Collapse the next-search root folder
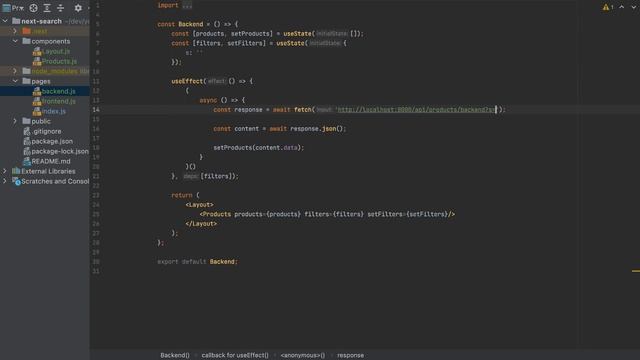 pyautogui.click(x=5, y=21)
